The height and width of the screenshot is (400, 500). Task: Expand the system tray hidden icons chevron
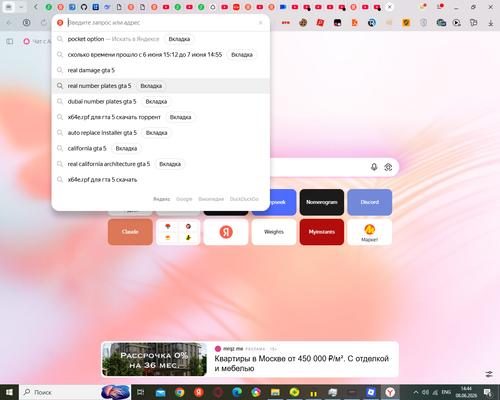pyautogui.click(x=416, y=392)
